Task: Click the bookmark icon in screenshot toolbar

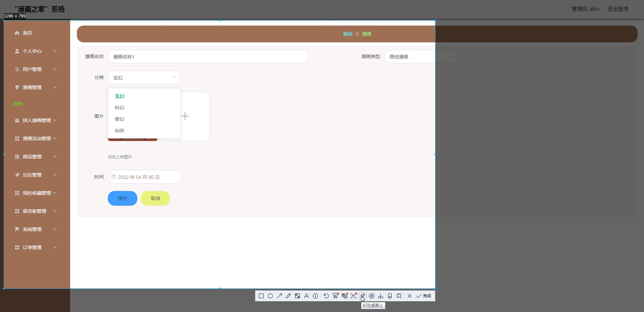Action: [399, 296]
